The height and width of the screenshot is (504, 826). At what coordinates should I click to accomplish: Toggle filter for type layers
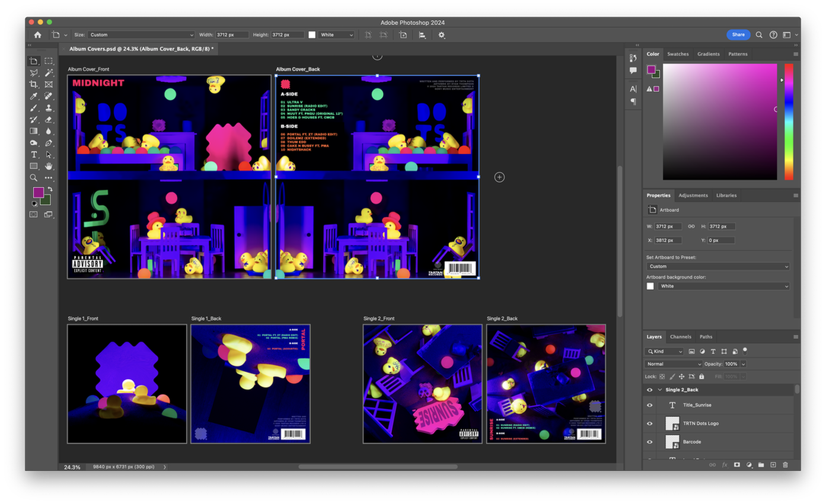[713, 352]
